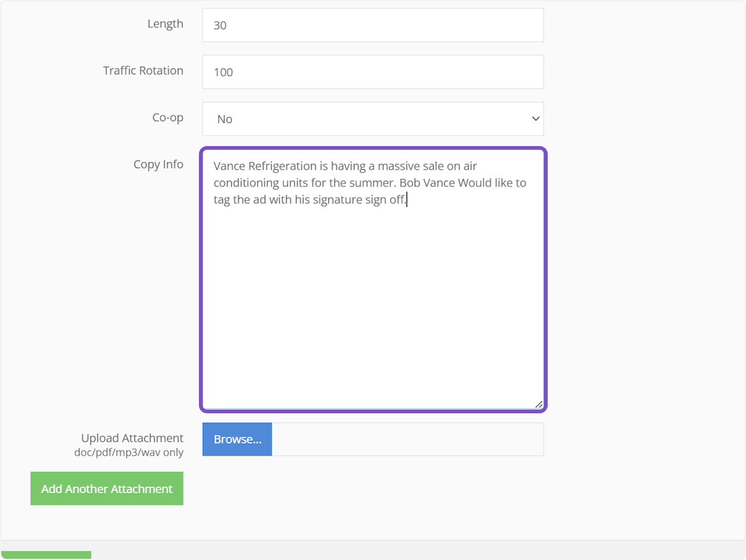Click the Add Another Attachment button
Screen dimensions: 746x560
pyautogui.click(x=107, y=489)
